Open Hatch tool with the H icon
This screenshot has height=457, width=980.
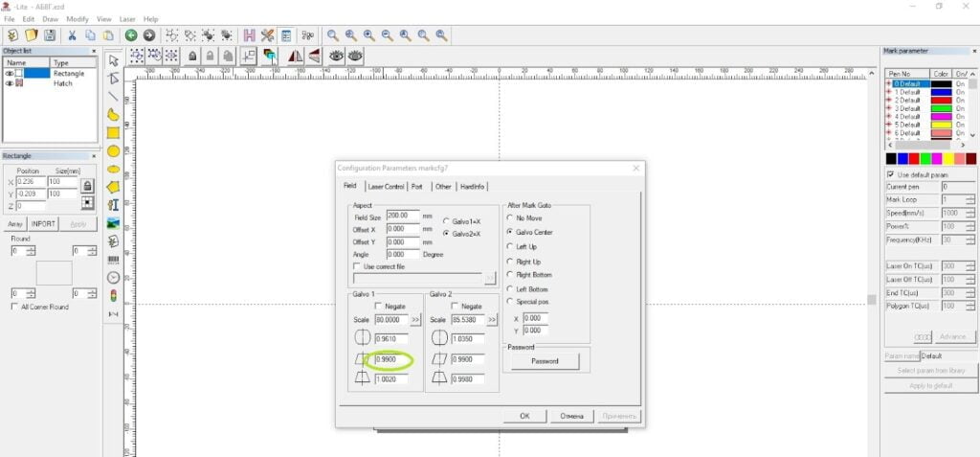point(250,35)
